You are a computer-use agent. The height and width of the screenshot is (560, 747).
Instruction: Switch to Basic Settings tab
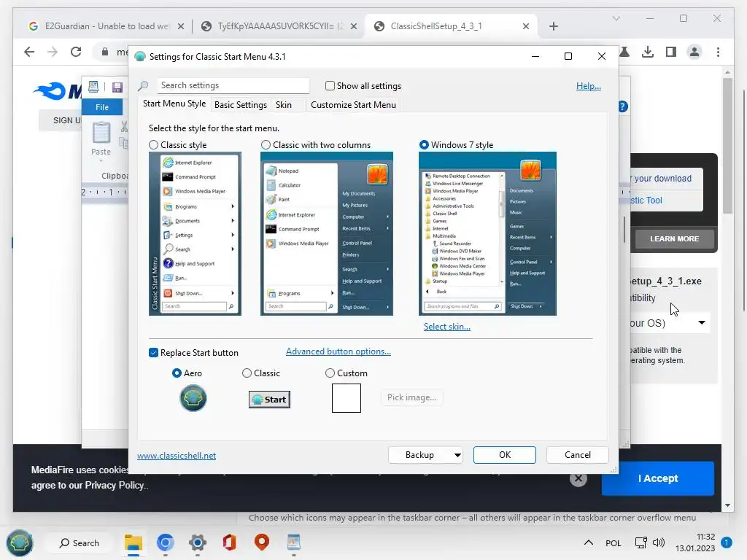(x=241, y=105)
